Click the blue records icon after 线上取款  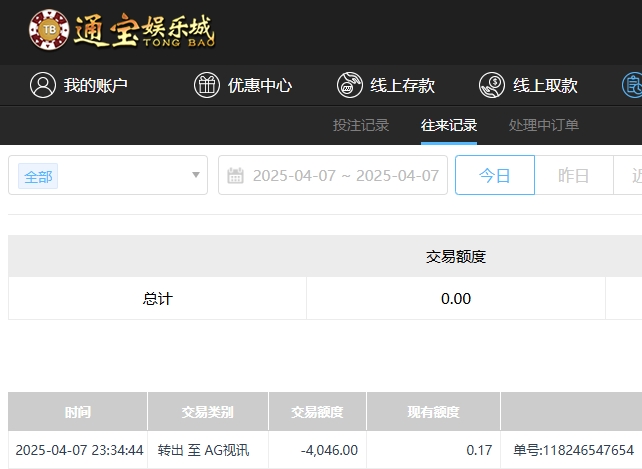pos(632,85)
